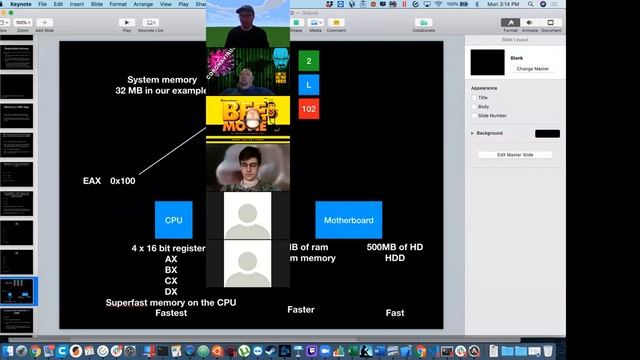Click the Blank slide layout thumbnail
The image size is (640, 360).
487,62
